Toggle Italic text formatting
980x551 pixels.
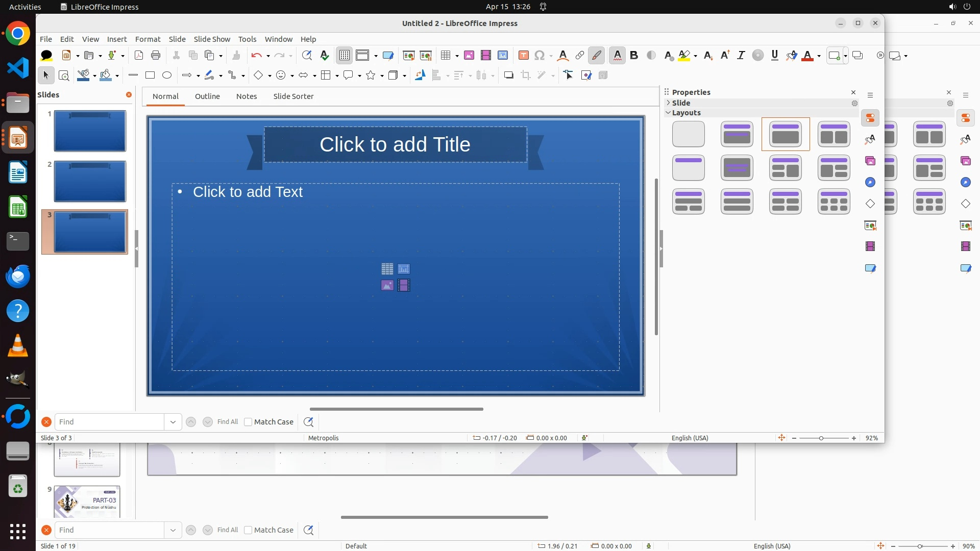(741, 56)
